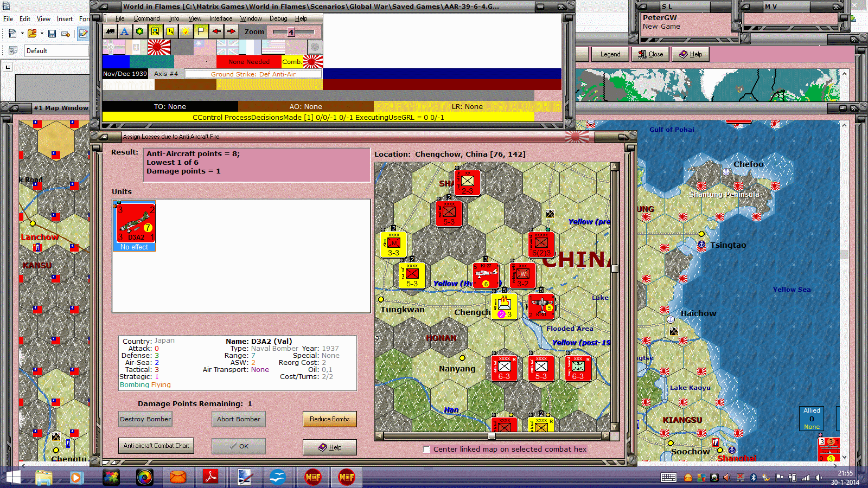Select the D3A2 Val bomber unit counter
868x488 pixels.
point(135,222)
